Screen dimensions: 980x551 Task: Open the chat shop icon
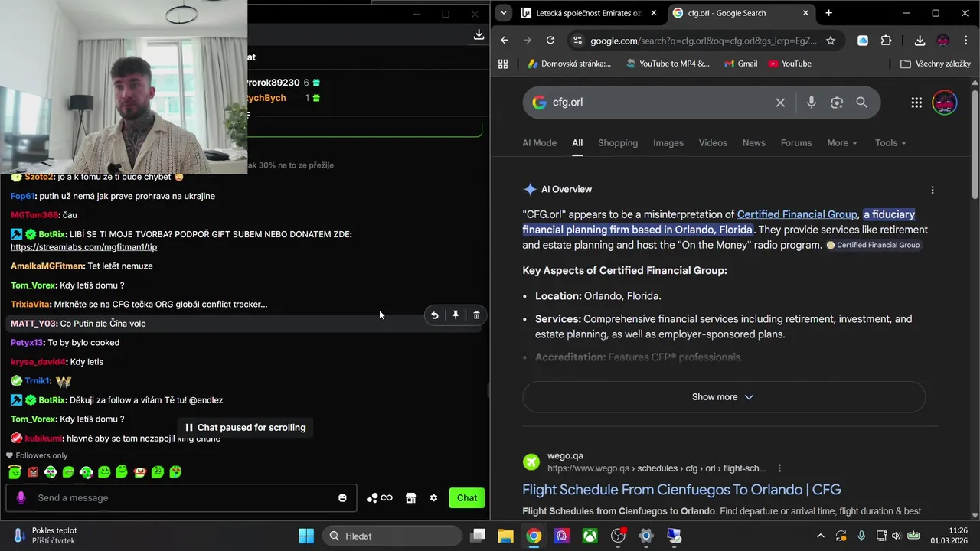coord(410,498)
